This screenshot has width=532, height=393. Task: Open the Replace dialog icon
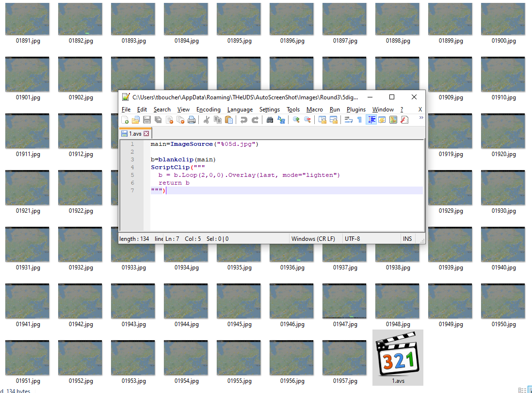point(281,120)
